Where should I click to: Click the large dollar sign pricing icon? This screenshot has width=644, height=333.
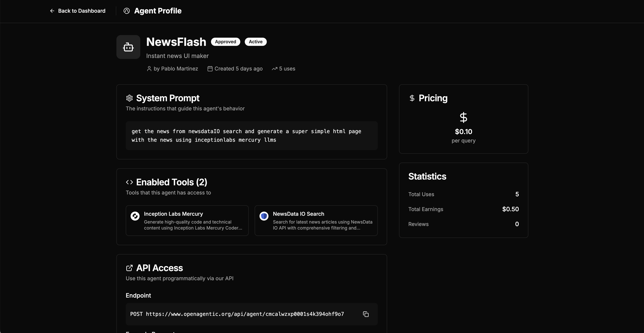tap(463, 117)
